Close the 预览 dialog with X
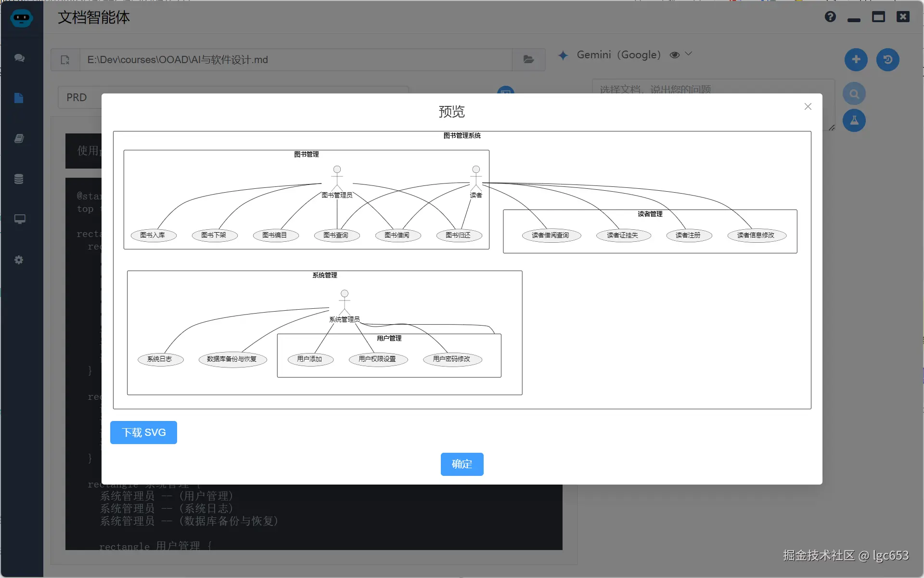The height and width of the screenshot is (578, 924). click(x=808, y=106)
